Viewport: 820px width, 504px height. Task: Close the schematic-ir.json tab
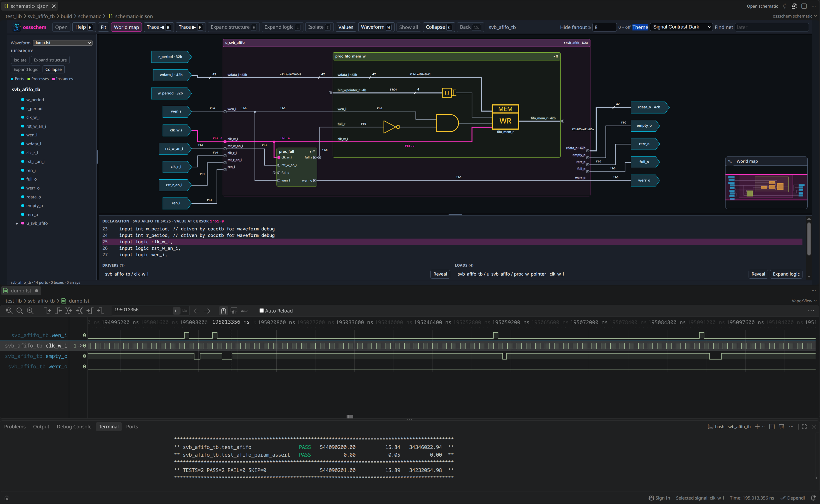(x=54, y=6)
